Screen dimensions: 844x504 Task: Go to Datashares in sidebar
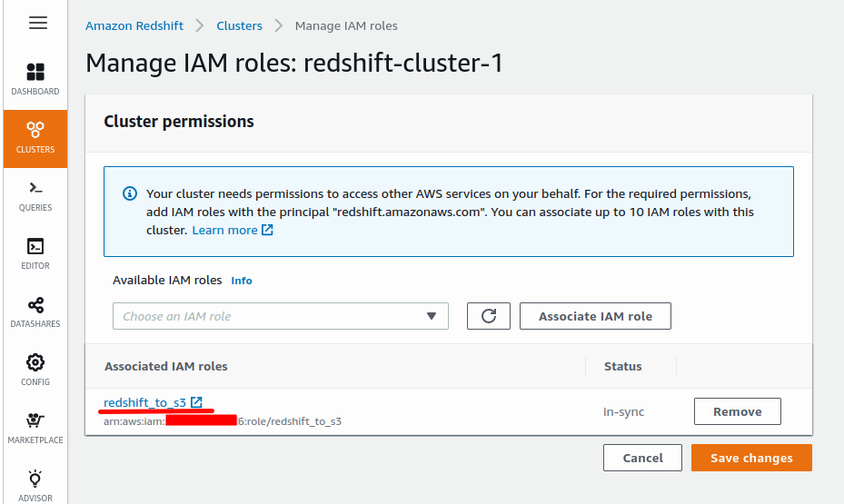click(35, 312)
